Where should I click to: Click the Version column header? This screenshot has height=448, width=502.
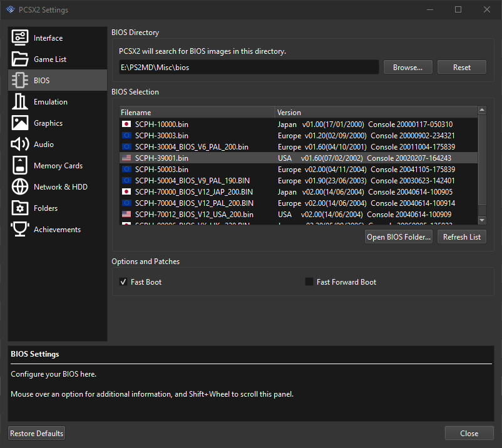[377, 113]
